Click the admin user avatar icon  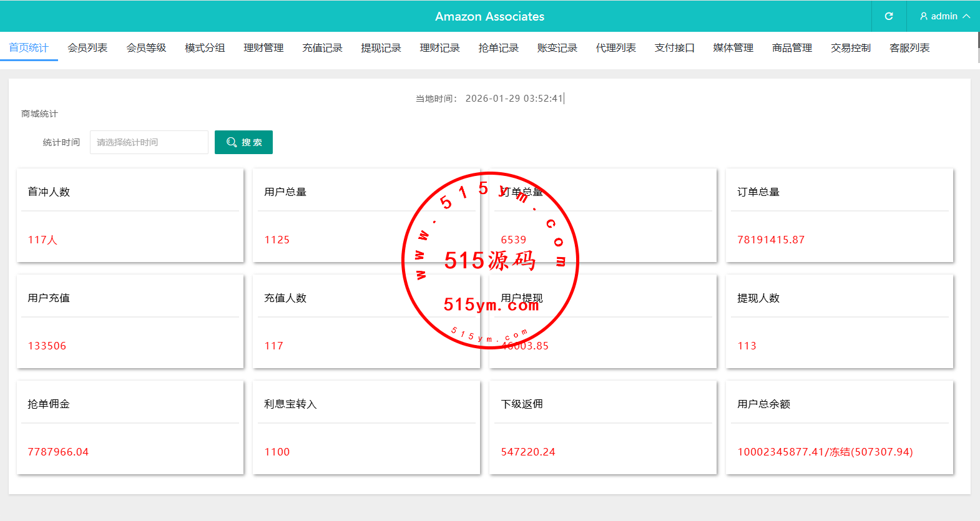pyautogui.click(x=924, y=16)
